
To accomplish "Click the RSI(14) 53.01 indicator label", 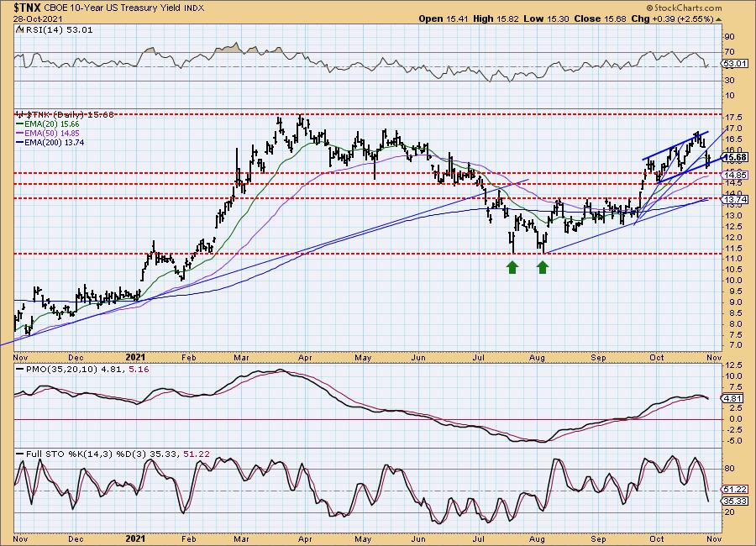I will click(x=58, y=30).
